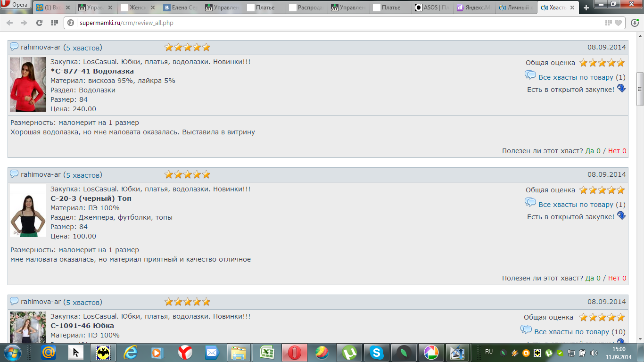Open the taskbar clock showing 15:00
Image resolution: width=644 pixels, height=362 pixels.
(619, 353)
